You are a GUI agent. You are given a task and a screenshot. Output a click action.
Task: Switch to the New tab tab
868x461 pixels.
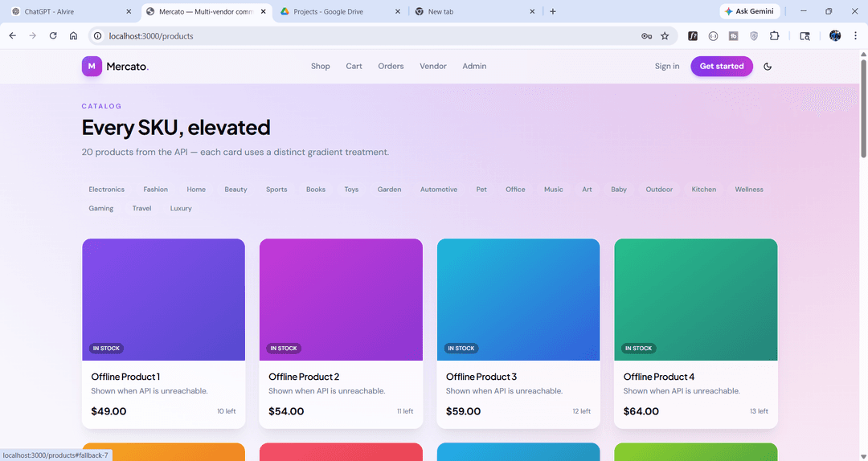(x=475, y=11)
